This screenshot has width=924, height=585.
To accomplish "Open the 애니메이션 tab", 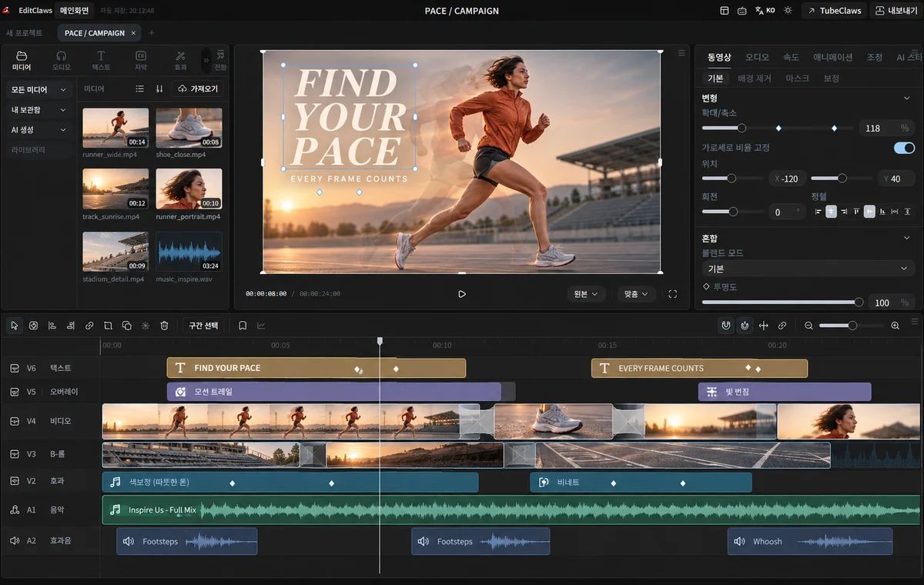I will coord(832,58).
